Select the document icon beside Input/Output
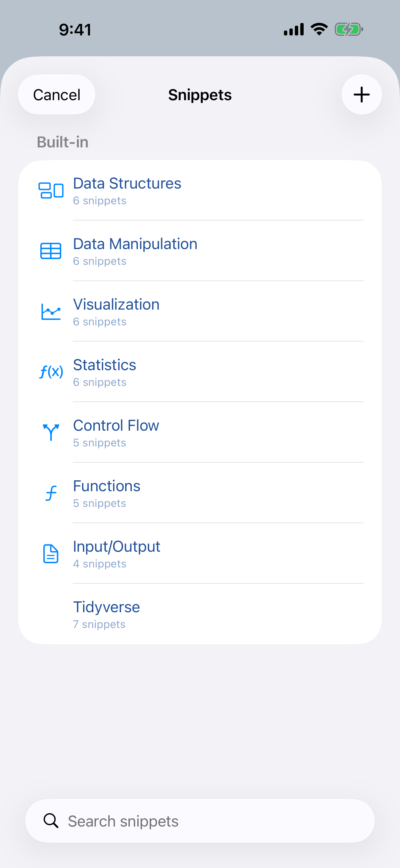400x868 pixels. point(50,553)
